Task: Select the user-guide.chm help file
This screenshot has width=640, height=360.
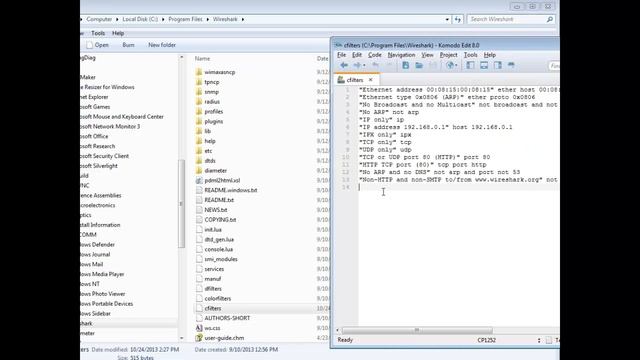Action: [224, 338]
